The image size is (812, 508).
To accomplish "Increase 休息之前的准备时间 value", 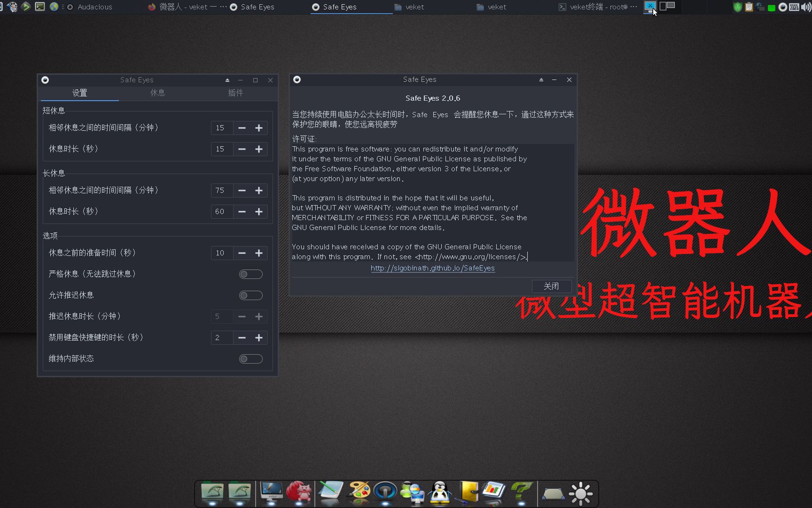I will [x=259, y=253].
